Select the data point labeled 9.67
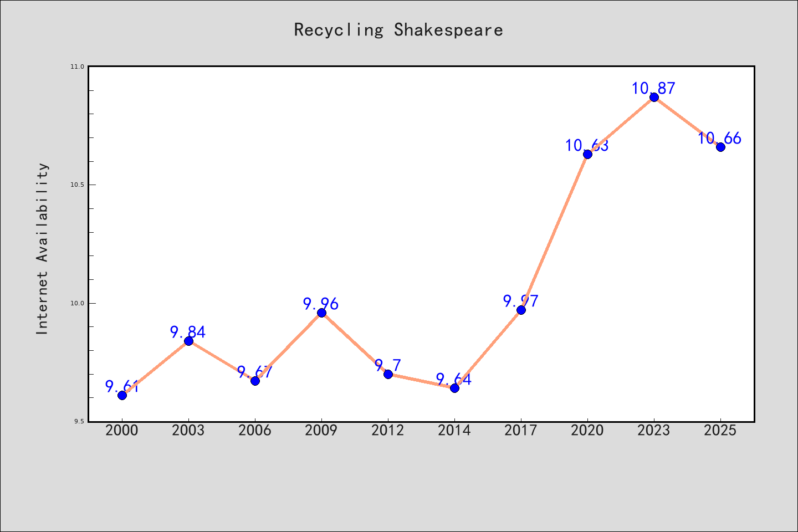Viewport: 798px width, 532px height. pos(255,381)
